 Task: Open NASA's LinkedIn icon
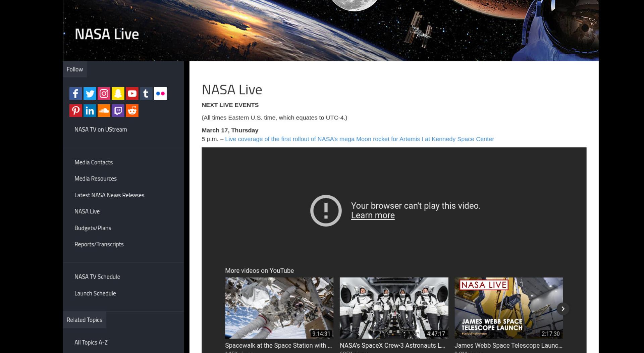pyautogui.click(x=90, y=110)
